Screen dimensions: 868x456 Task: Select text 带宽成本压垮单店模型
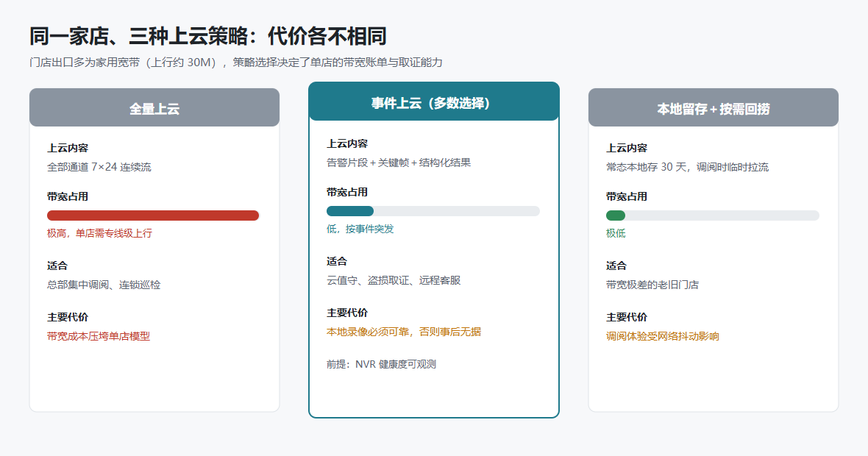[x=99, y=336]
